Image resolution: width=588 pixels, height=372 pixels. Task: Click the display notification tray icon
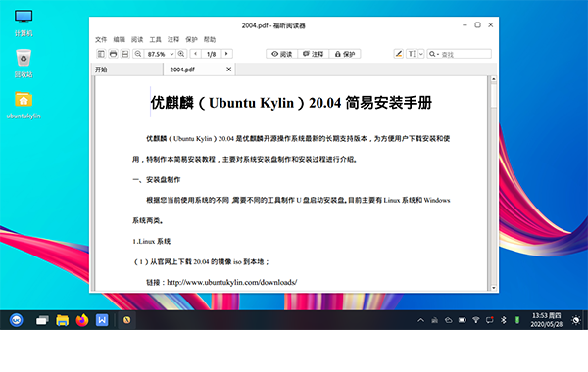(x=490, y=320)
